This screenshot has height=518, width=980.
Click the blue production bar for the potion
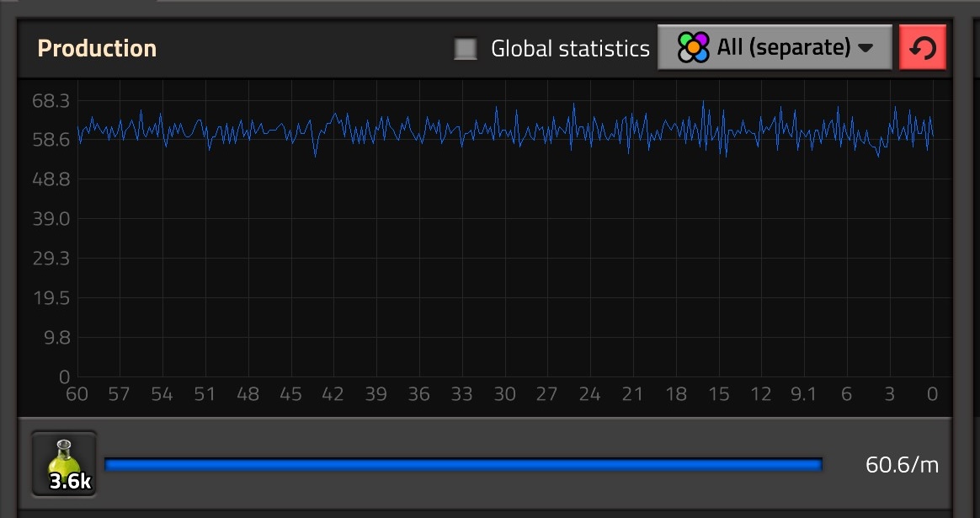[463, 464]
